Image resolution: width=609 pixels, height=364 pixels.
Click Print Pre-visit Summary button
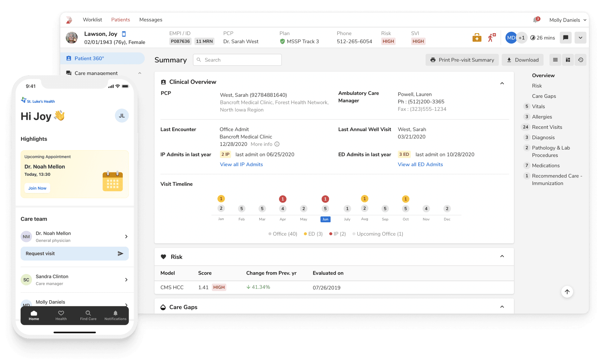462,60
